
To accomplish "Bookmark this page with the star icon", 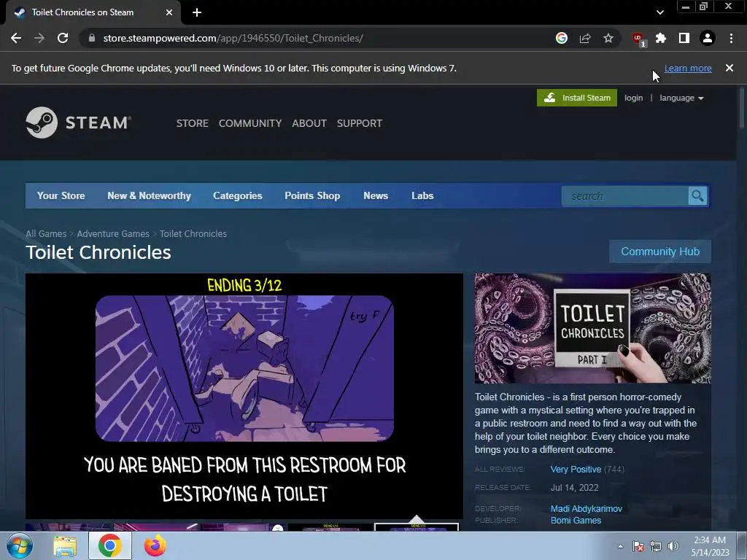I will click(608, 38).
